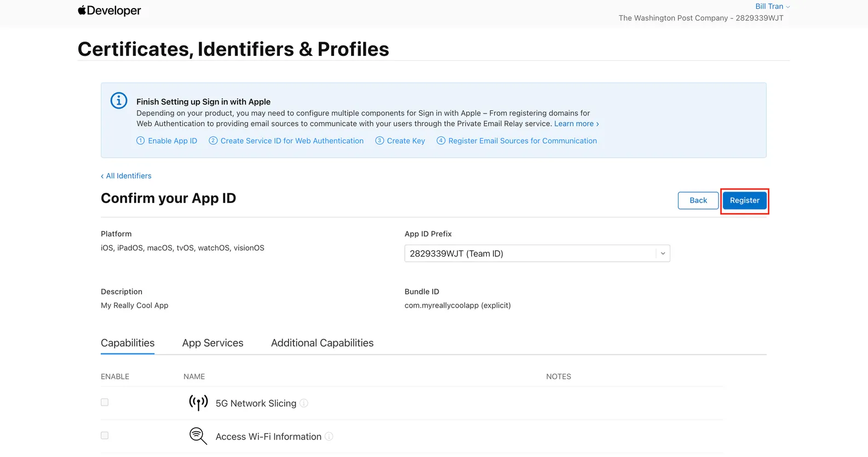Click the Back button
Viewport: 868px width, 457px height.
pyautogui.click(x=698, y=200)
